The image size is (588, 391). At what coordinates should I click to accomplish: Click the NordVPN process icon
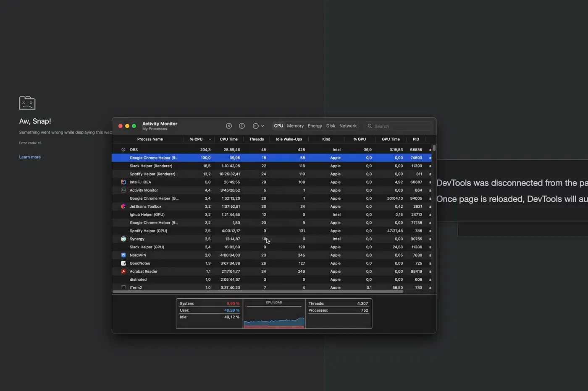click(123, 255)
